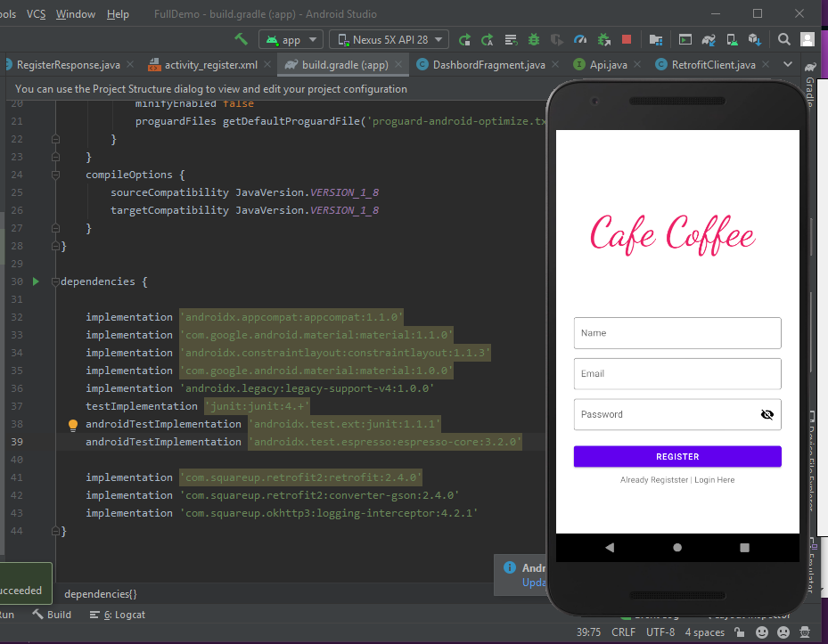Open the Build tool window

[53, 615]
